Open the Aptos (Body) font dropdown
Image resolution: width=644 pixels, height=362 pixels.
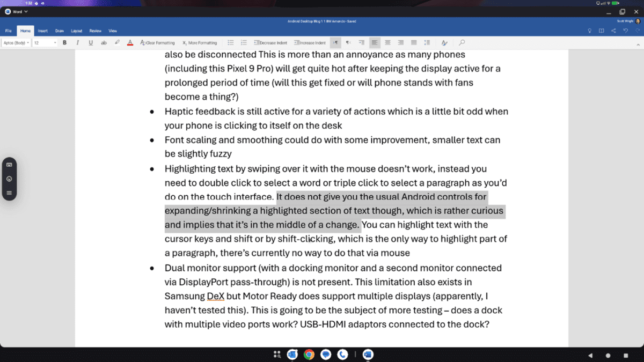tap(16, 42)
